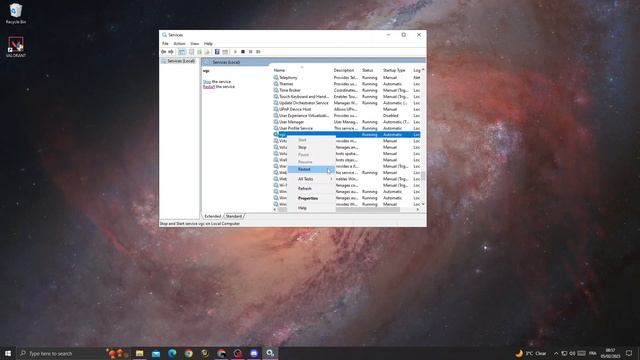Click the Services app taskbar icon
The image size is (640, 360).
pyautogui.click(x=270, y=353)
